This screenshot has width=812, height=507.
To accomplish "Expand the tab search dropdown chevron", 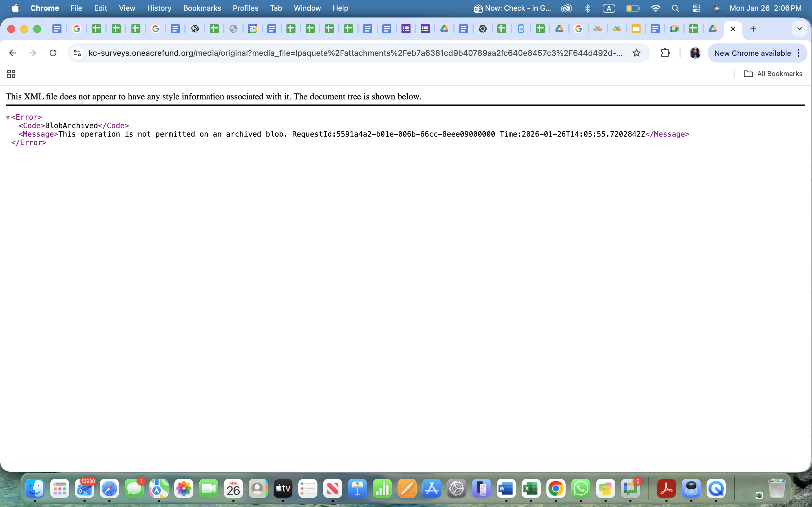I will (799, 29).
